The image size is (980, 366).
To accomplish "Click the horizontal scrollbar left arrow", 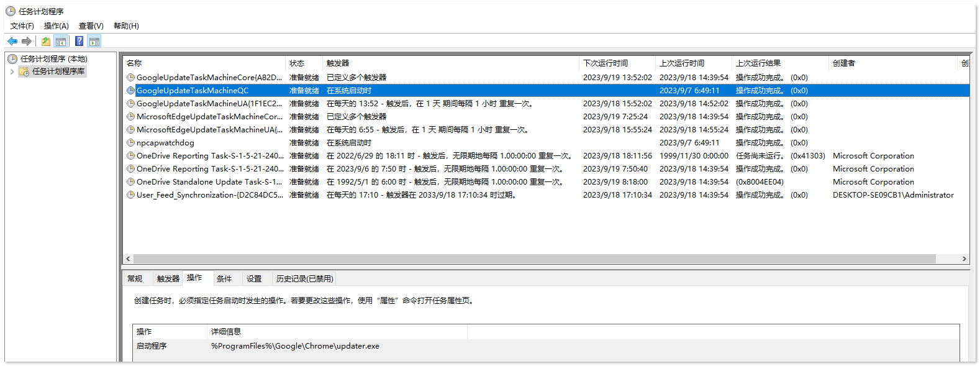I will tap(128, 259).
